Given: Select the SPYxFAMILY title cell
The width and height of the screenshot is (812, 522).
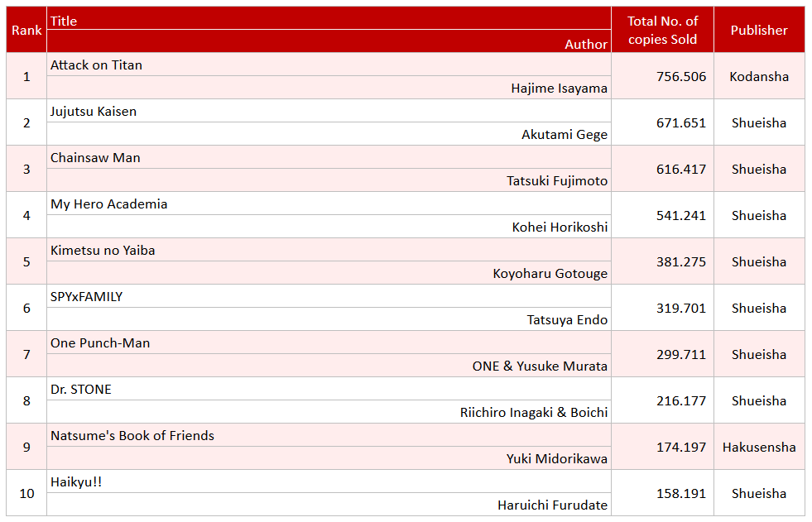Looking at the screenshot, I should click(329, 296).
